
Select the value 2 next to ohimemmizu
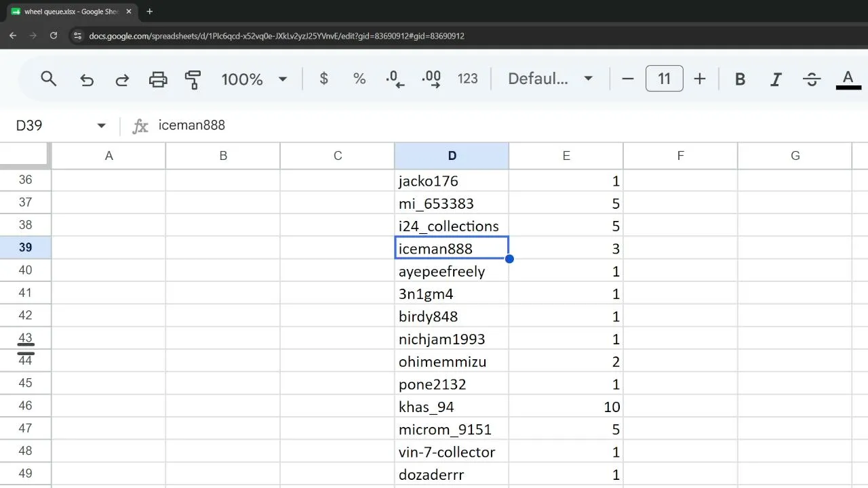[x=566, y=361]
